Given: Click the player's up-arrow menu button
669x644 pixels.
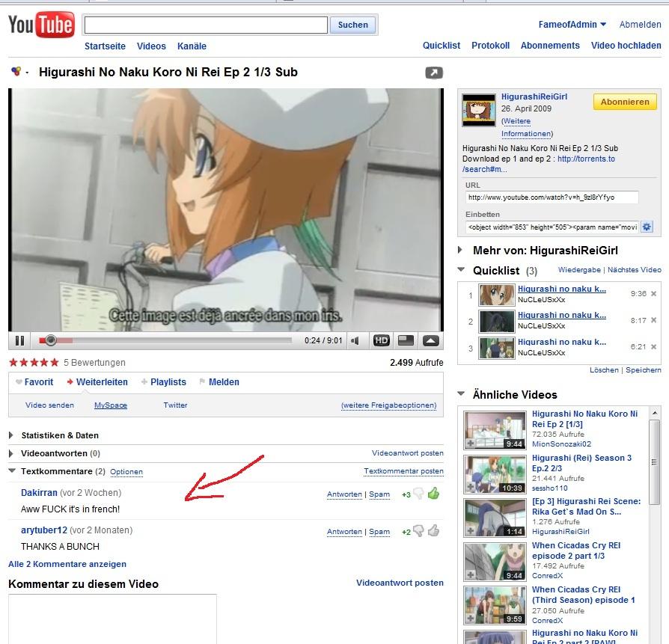Looking at the screenshot, I should click(x=430, y=340).
